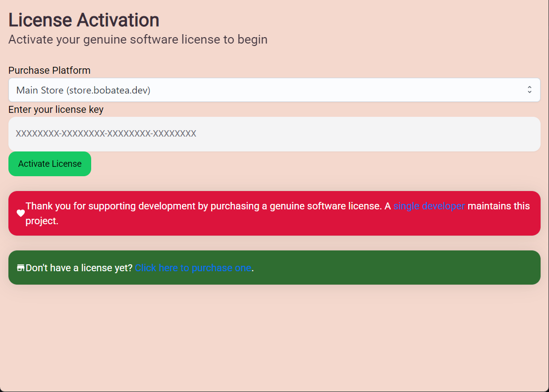Click the 'Don't have a license yet?' text
Screen dimensions: 549x392
tap(79, 268)
